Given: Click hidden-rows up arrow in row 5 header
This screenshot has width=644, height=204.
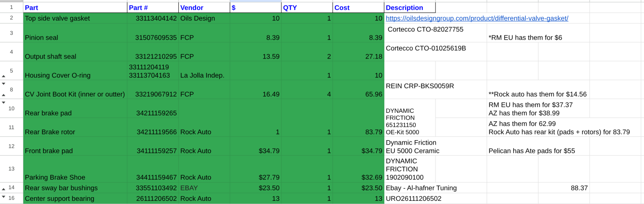Looking at the screenshot, I should click(x=4, y=76).
